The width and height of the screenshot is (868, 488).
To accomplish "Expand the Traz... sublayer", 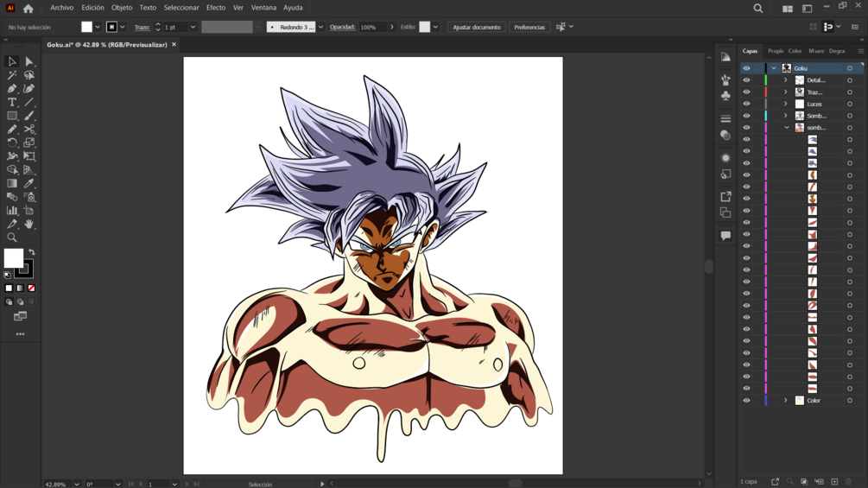I will click(x=785, y=92).
